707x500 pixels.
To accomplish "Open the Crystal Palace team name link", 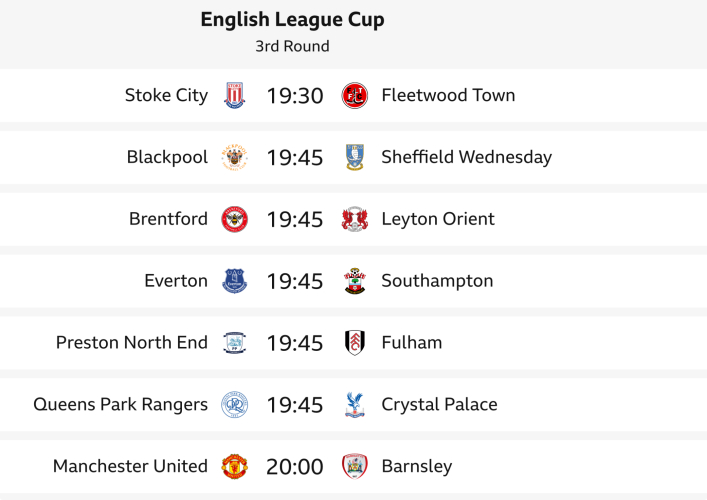I will (439, 405).
